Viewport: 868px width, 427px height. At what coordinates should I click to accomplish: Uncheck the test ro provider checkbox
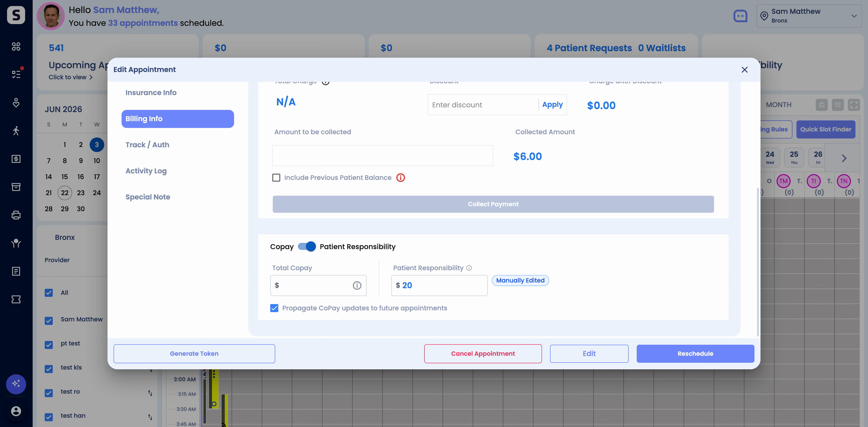(48, 393)
